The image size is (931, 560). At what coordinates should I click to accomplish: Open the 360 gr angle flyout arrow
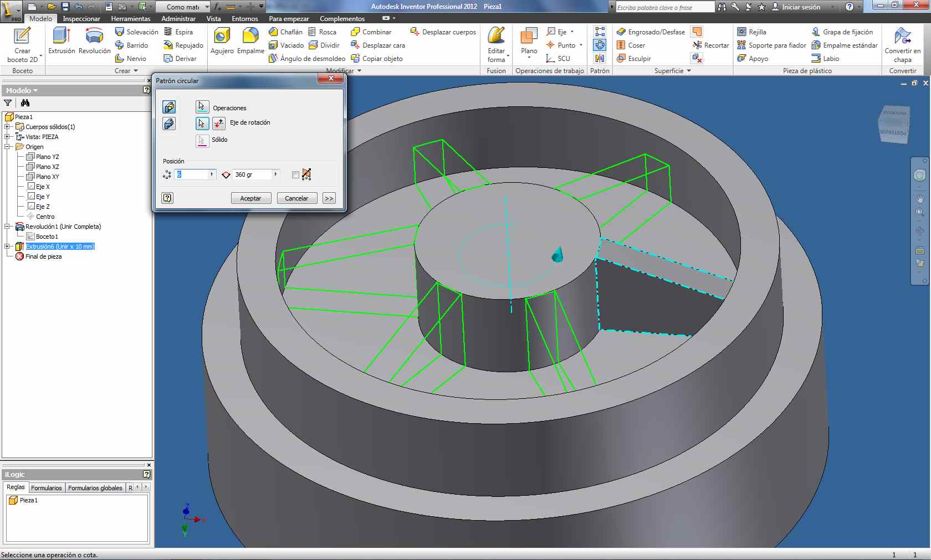click(x=275, y=174)
